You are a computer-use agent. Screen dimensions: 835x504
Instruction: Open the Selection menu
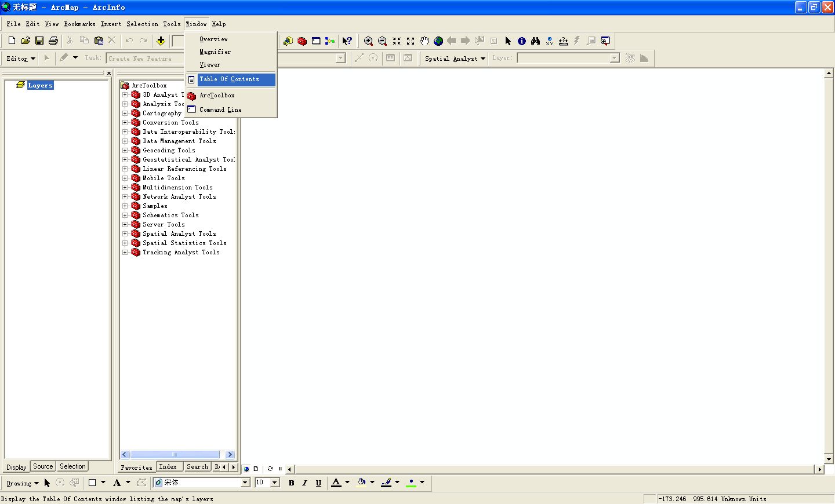pyautogui.click(x=142, y=24)
